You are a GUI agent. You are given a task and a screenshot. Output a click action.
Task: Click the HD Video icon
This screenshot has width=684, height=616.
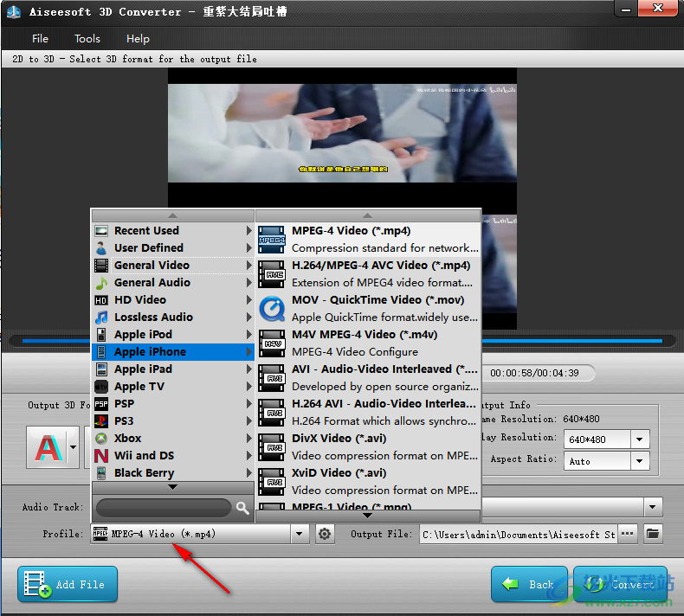[101, 300]
